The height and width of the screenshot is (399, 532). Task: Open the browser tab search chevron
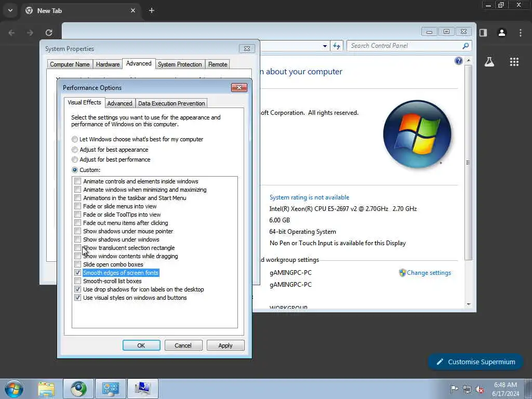[x=10, y=10]
